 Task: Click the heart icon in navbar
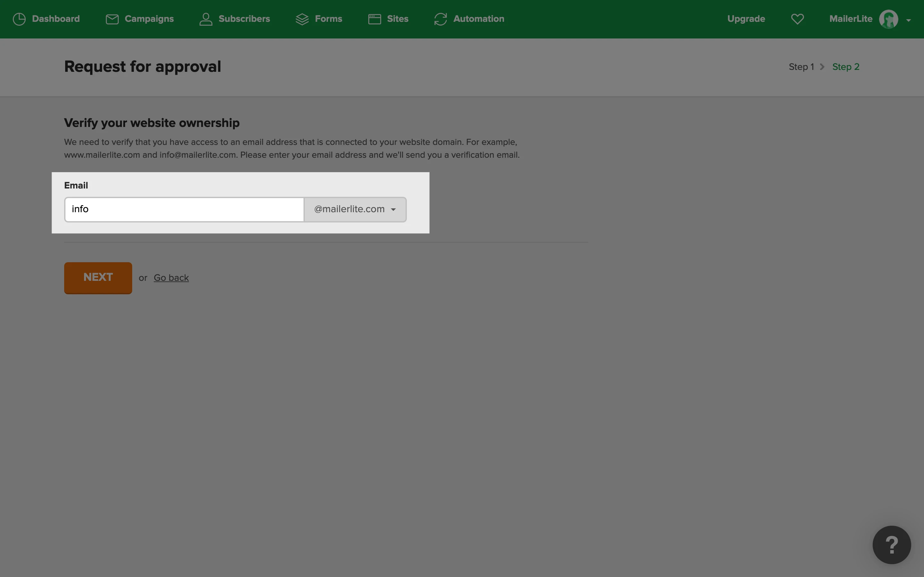[x=797, y=19]
